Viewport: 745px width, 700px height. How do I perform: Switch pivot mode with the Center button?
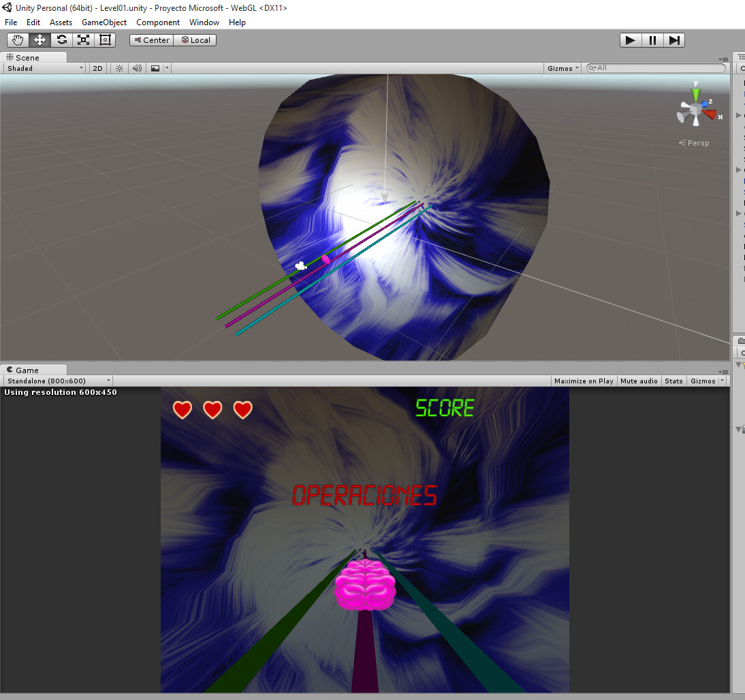pyautogui.click(x=150, y=39)
